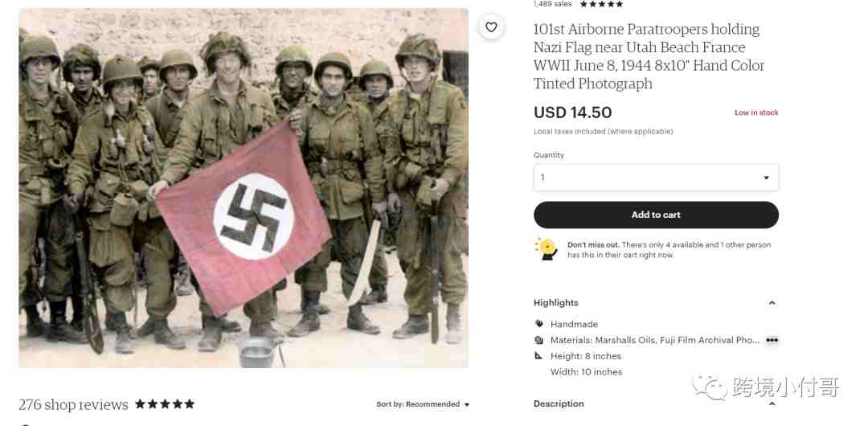
Task: Click the 276 shop reviews heading
Action: pyautogui.click(x=73, y=404)
